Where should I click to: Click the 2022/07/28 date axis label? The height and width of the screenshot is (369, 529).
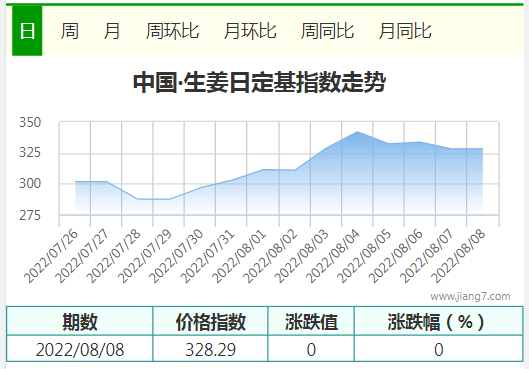[x=114, y=256]
